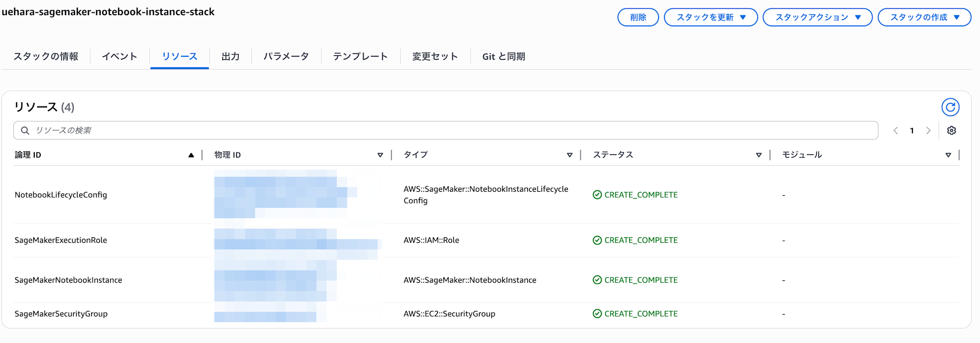Switch to イベント tab
The width and height of the screenshot is (980, 343).
[120, 57]
